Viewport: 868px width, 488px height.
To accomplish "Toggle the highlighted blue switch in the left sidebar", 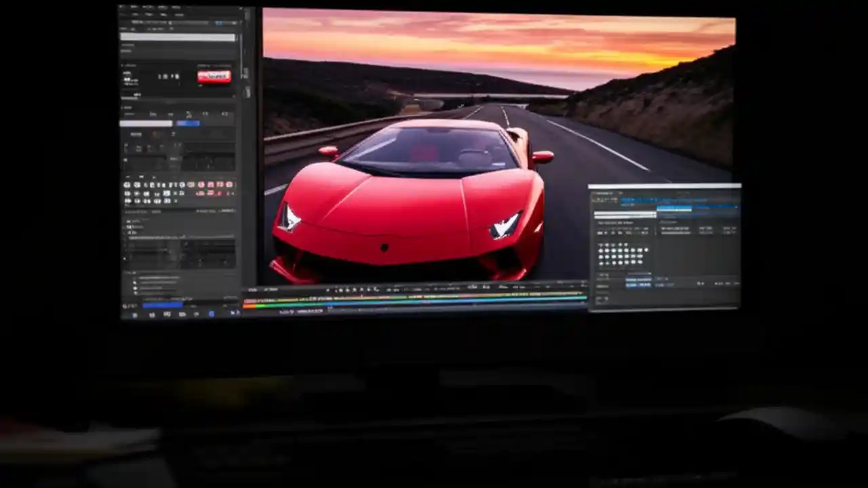I will (189, 123).
